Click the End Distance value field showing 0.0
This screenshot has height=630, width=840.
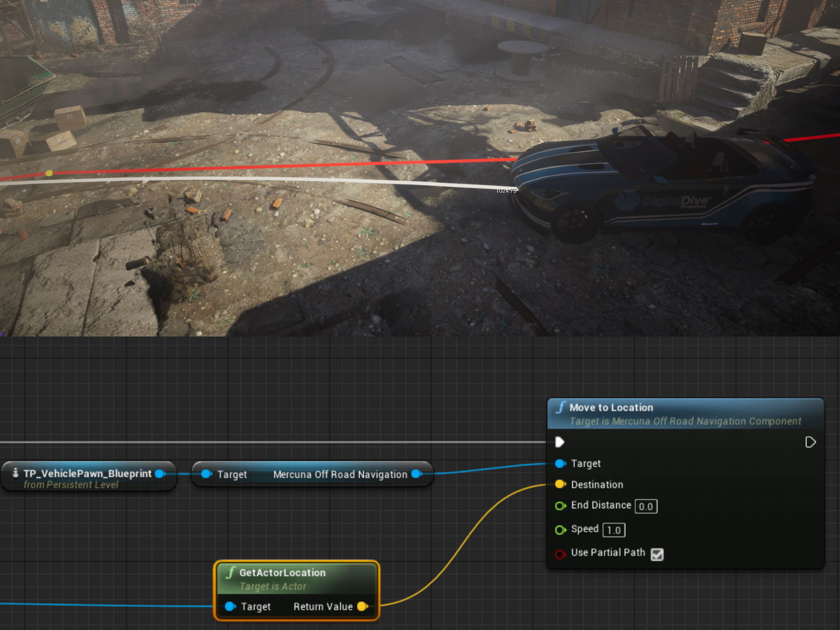pos(645,506)
